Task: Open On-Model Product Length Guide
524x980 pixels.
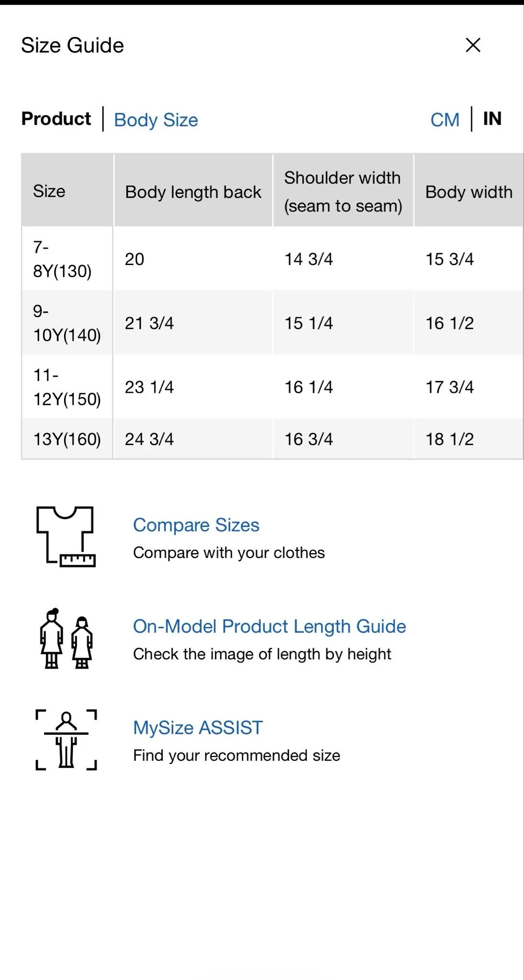Action: coord(269,626)
